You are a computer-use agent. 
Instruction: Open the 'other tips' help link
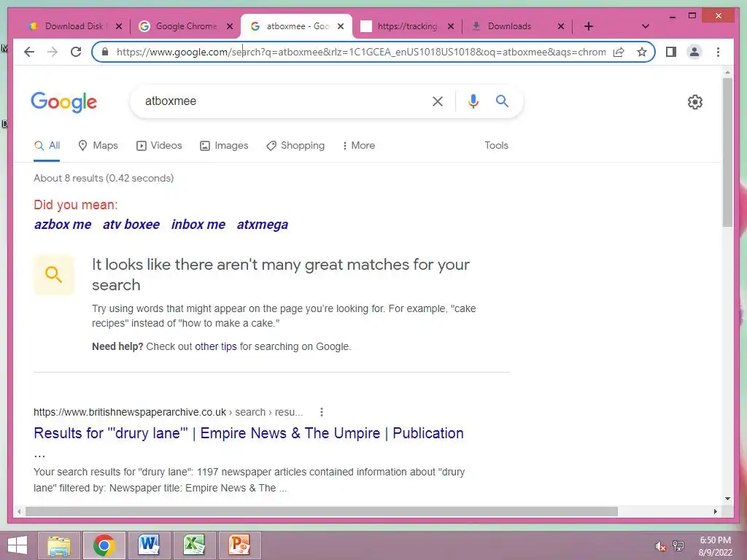(216, 346)
